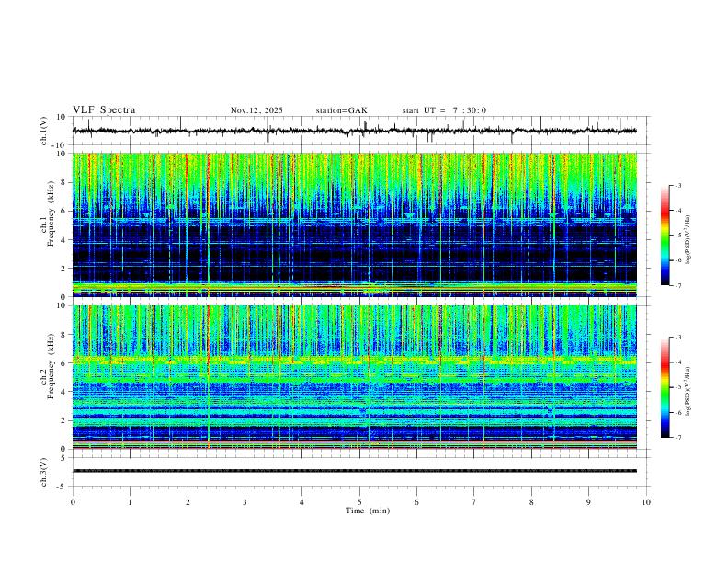Image resolution: width=728 pixels, height=563 pixels.
Task: Click time axis tick label "8"
Action: coord(531,502)
